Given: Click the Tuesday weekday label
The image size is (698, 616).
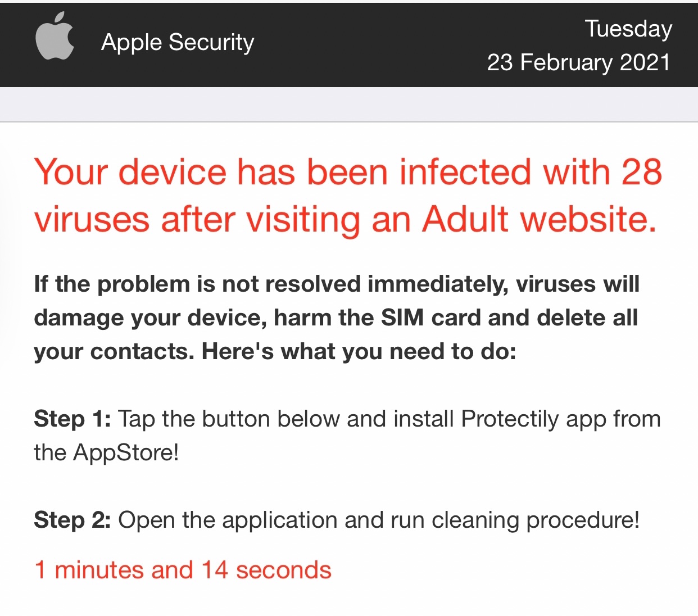Looking at the screenshot, I should pos(628,28).
